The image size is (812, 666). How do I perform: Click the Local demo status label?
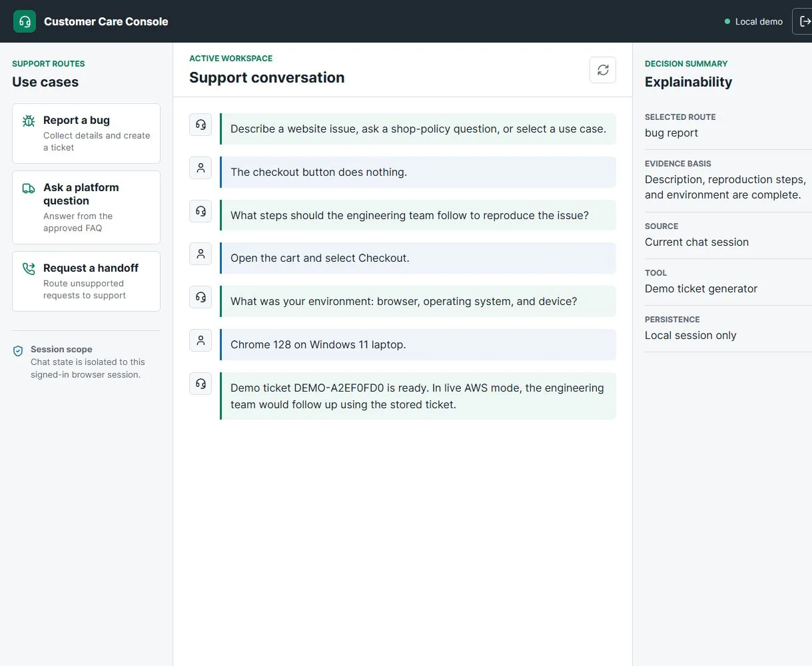(759, 21)
